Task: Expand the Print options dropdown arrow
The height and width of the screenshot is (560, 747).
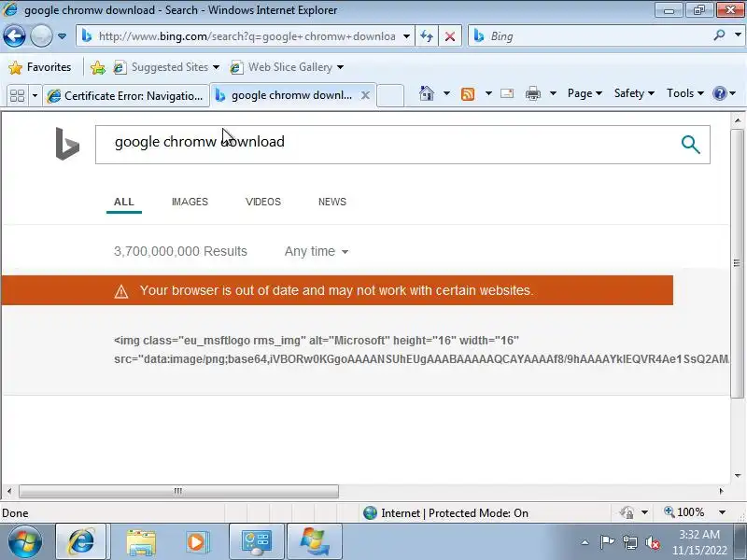Action: click(553, 93)
